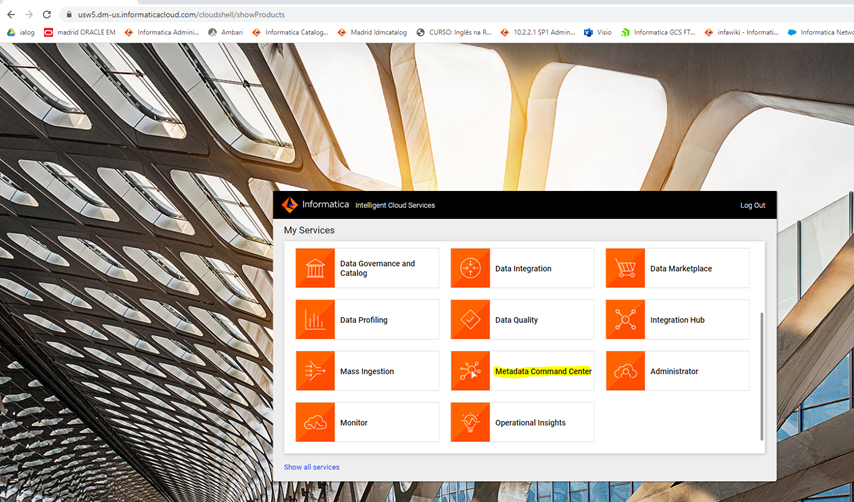The width and height of the screenshot is (854, 502).
Task: Click the Administrator tile label
Action: coord(674,371)
